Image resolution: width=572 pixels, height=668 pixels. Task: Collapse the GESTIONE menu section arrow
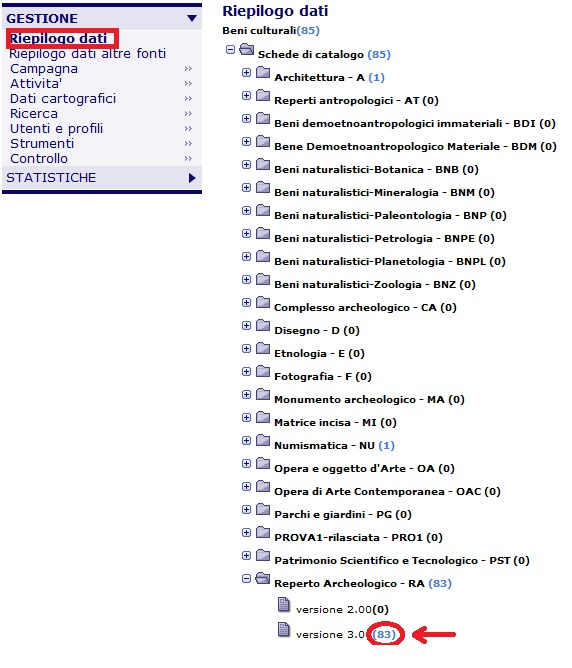coord(192,18)
